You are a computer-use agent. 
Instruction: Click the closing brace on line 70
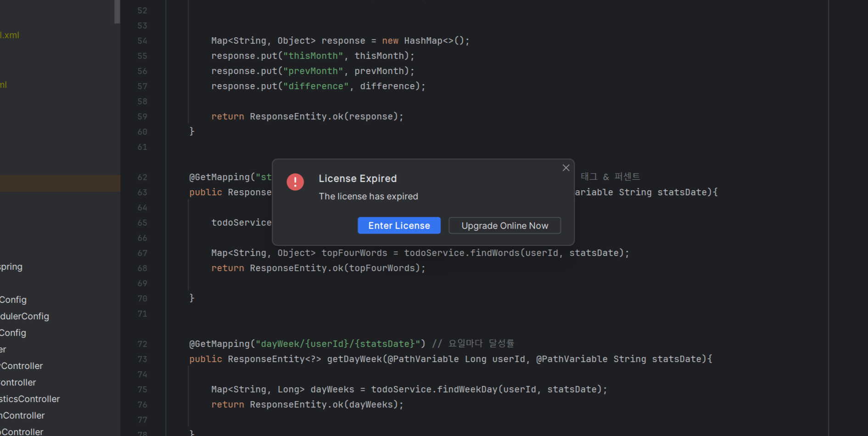(192, 299)
